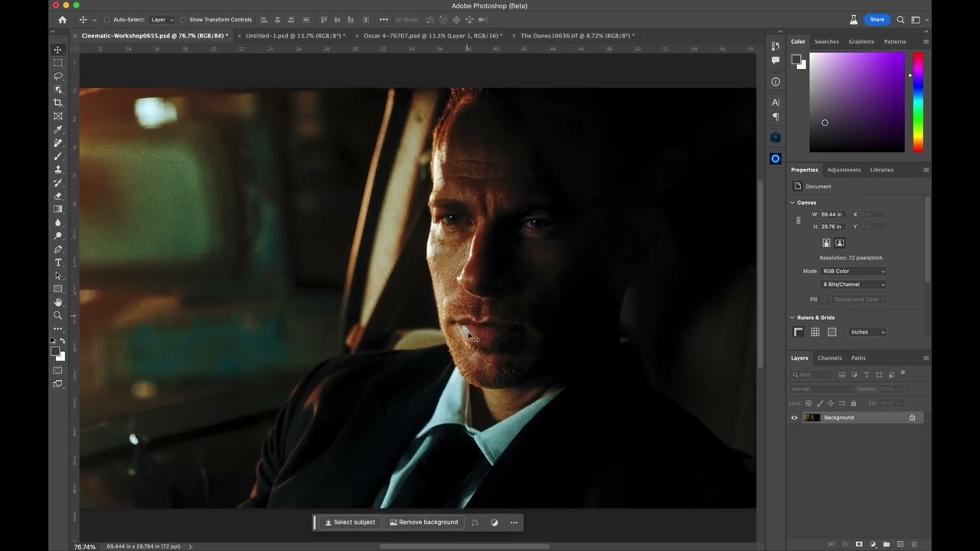
Task: Select the Horizontal Type tool
Action: coord(57,262)
